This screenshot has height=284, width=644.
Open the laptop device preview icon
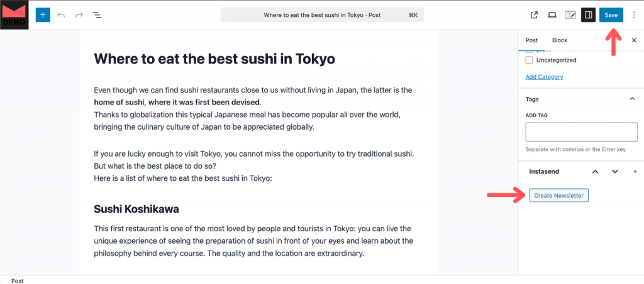[x=552, y=14]
